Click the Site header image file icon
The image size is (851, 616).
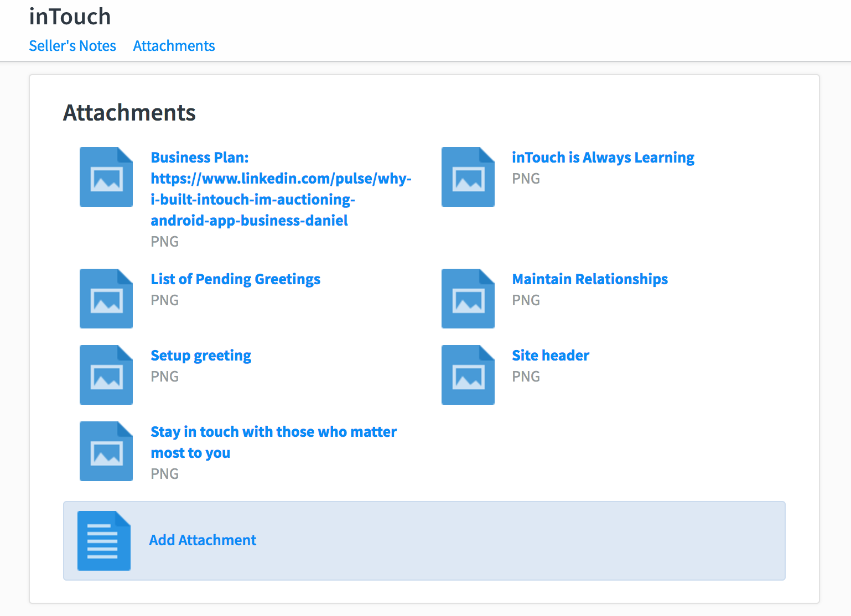pyautogui.click(x=468, y=375)
